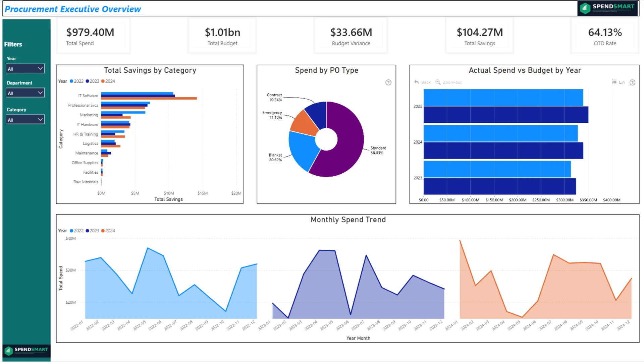Click the 'Blanket 20.62%' data label

275,158
